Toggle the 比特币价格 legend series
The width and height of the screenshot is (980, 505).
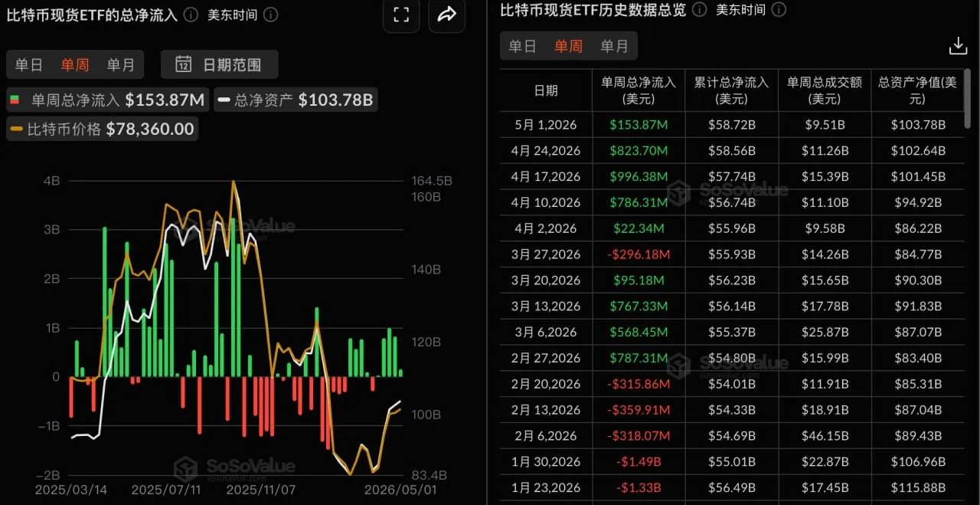102,129
